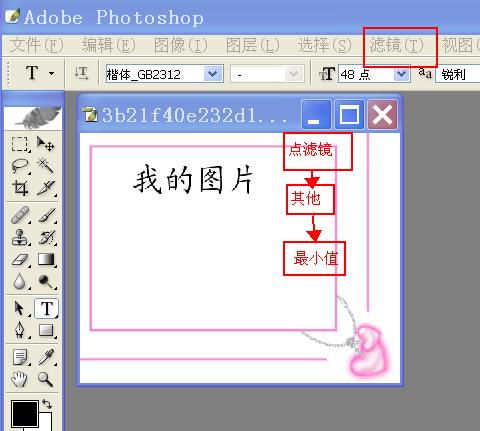Viewport: 480px width, 431px height.
Task: Select the Magic Wand tool
Action: point(45,166)
